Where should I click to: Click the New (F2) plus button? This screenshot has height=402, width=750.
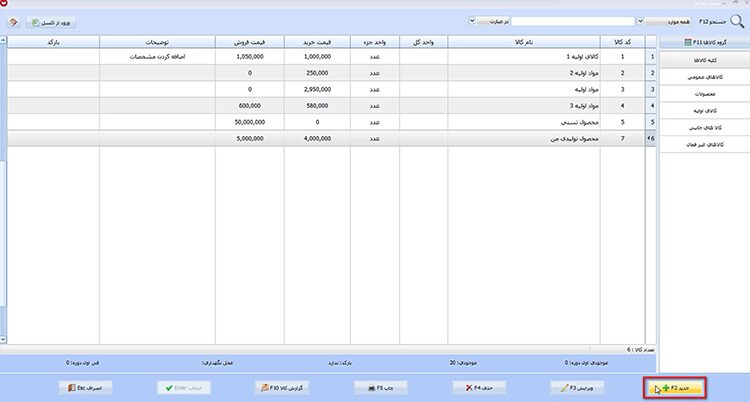(675, 388)
